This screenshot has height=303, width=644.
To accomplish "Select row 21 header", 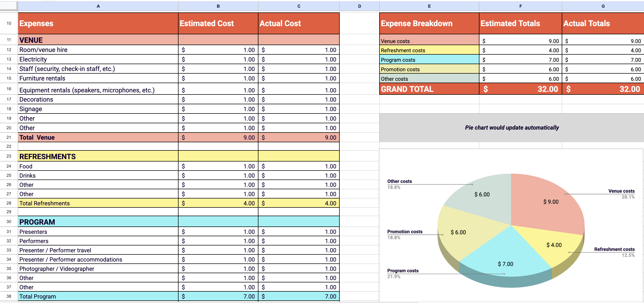I will [x=9, y=137].
